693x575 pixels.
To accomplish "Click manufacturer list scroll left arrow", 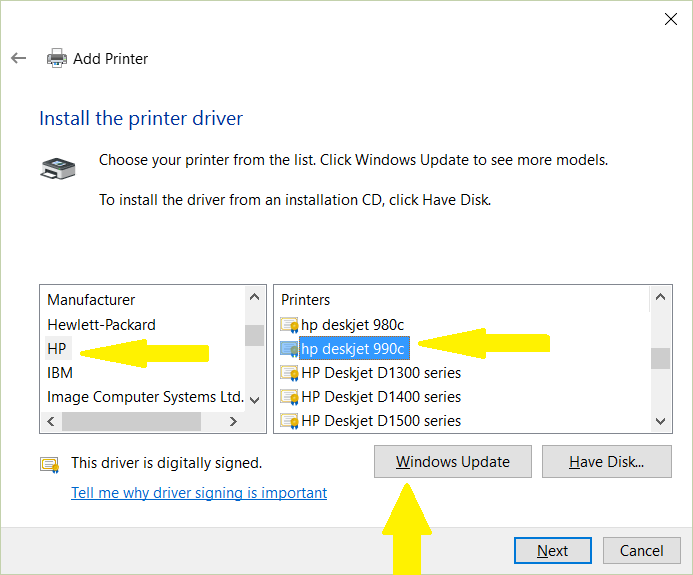I will [x=51, y=421].
